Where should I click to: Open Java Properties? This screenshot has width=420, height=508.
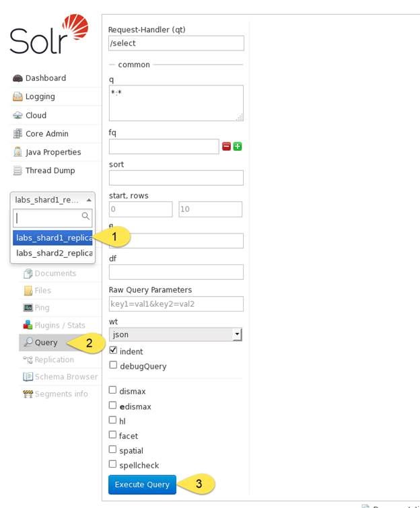tap(53, 152)
